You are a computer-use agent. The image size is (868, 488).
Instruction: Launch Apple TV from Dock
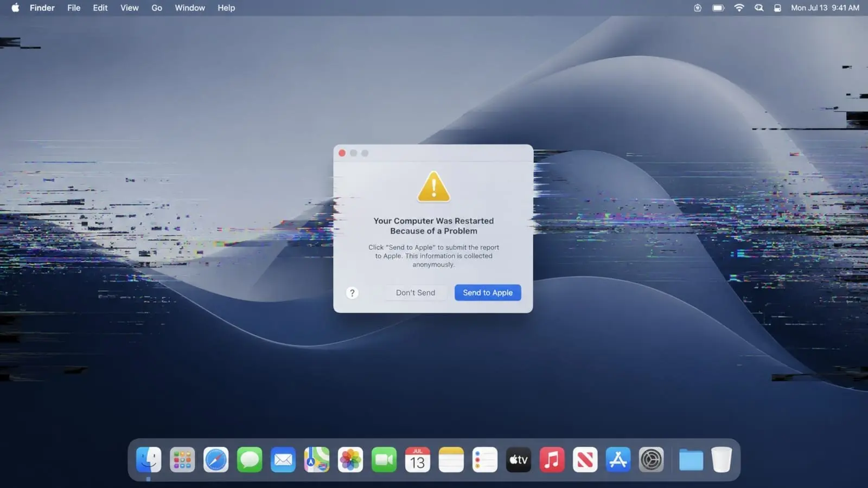tap(519, 460)
